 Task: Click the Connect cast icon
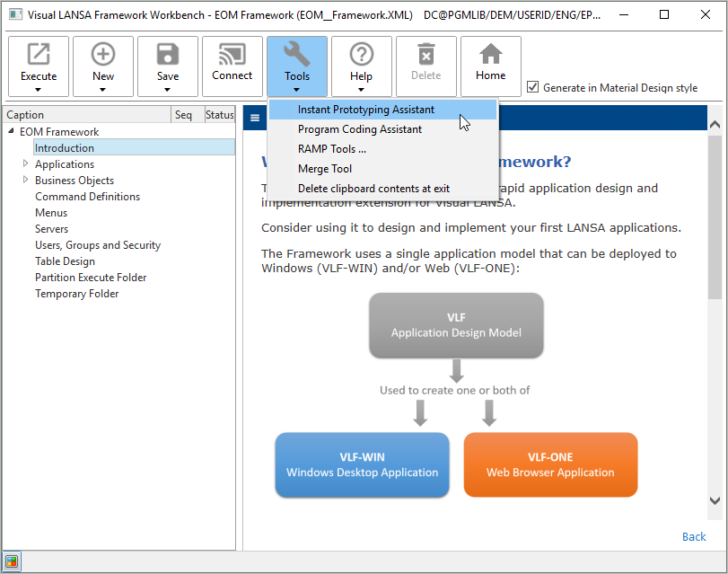[x=232, y=54]
